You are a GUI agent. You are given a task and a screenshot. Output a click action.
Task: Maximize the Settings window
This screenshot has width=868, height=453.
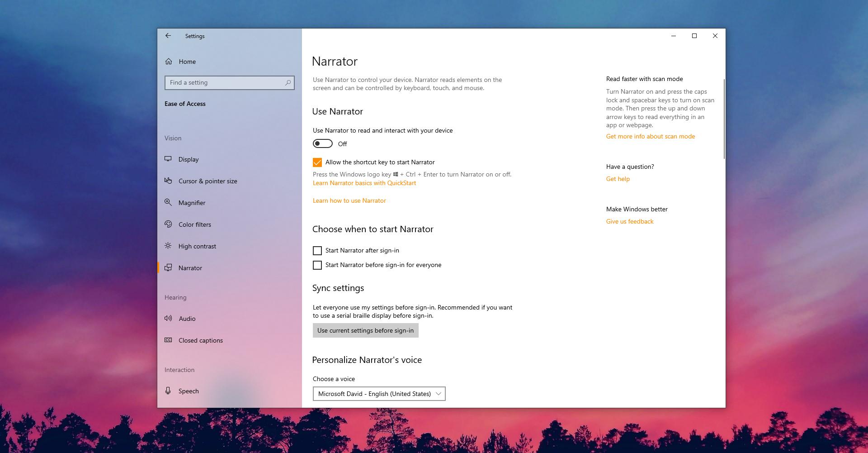tap(694, 36)
